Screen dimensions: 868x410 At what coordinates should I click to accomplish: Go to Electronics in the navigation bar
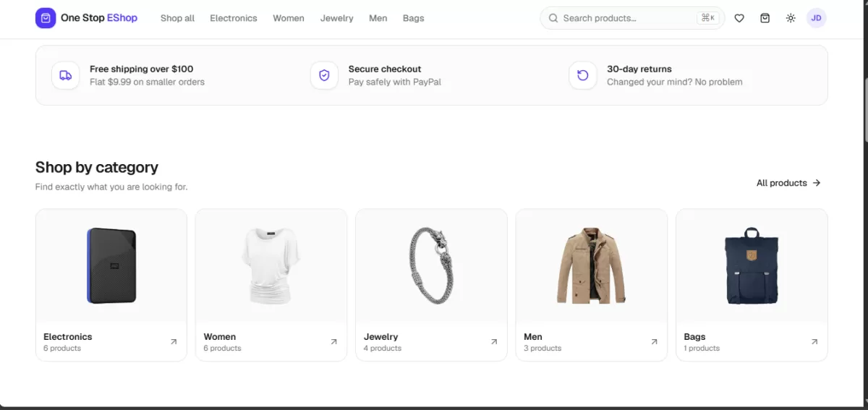tap(234, 18)
